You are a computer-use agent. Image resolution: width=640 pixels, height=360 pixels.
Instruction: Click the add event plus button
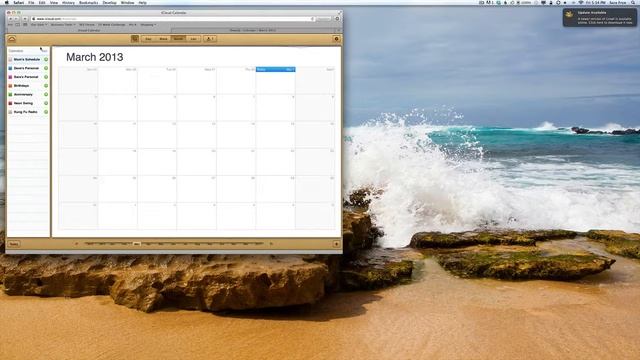coord(336,244)
